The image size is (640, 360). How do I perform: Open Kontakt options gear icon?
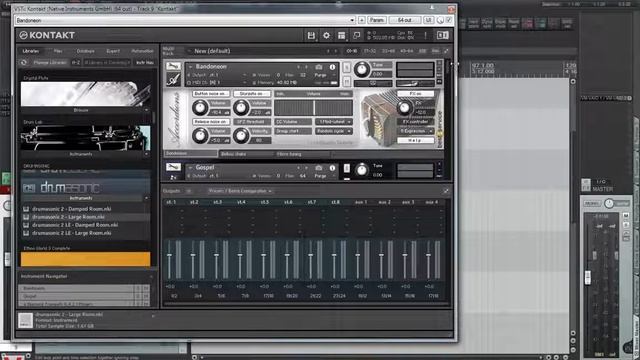point(327,36)
